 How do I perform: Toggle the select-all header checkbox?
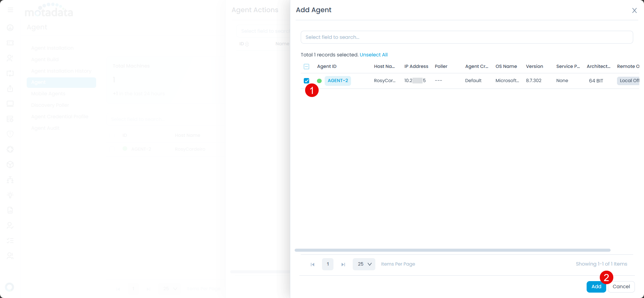[306, 67]
